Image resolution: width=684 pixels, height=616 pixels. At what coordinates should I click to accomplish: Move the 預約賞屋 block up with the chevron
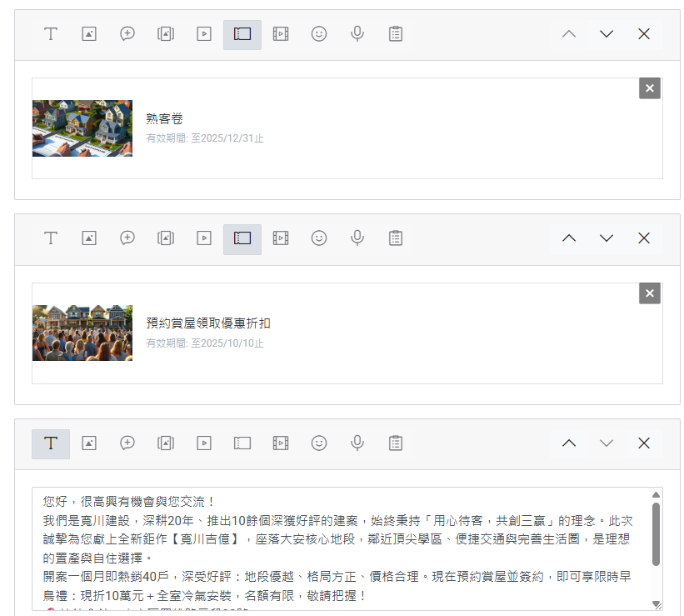569,238
